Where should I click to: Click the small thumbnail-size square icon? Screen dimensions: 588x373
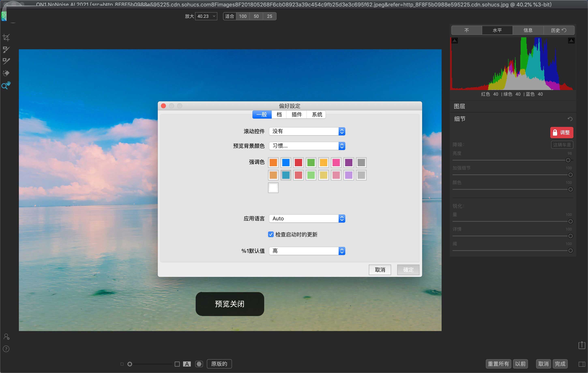[x=122, y=364]
